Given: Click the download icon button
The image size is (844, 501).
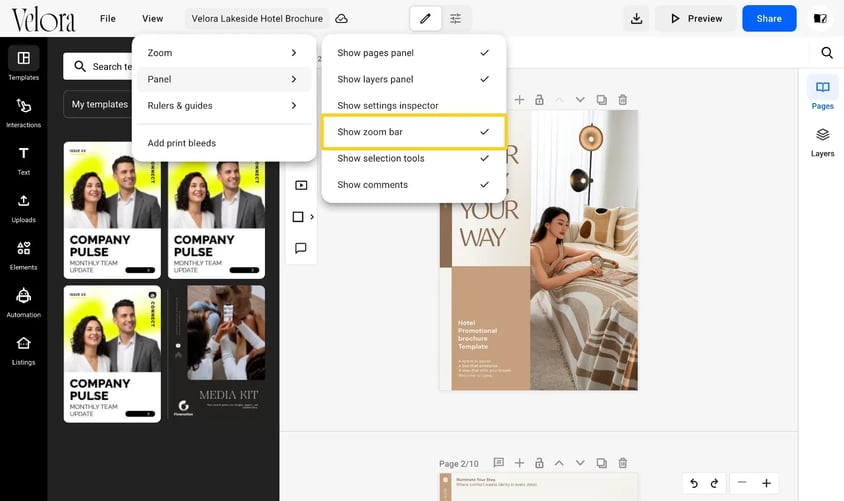Looking at the screenshot, I should click(636, 18).
